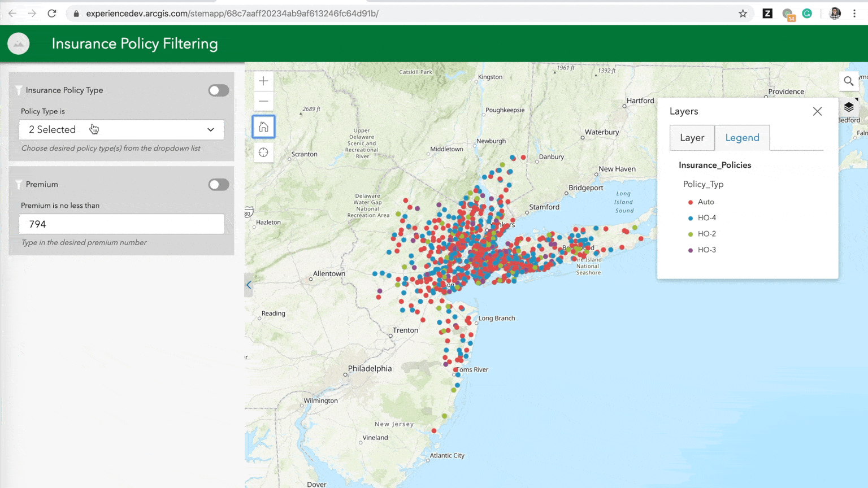
Task: Click the Premium value input field
Action: click(x=121, y=224)
